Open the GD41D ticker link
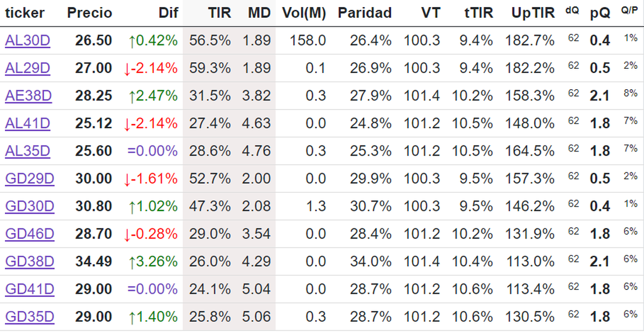The image size is (644, 333). (30, 289)
